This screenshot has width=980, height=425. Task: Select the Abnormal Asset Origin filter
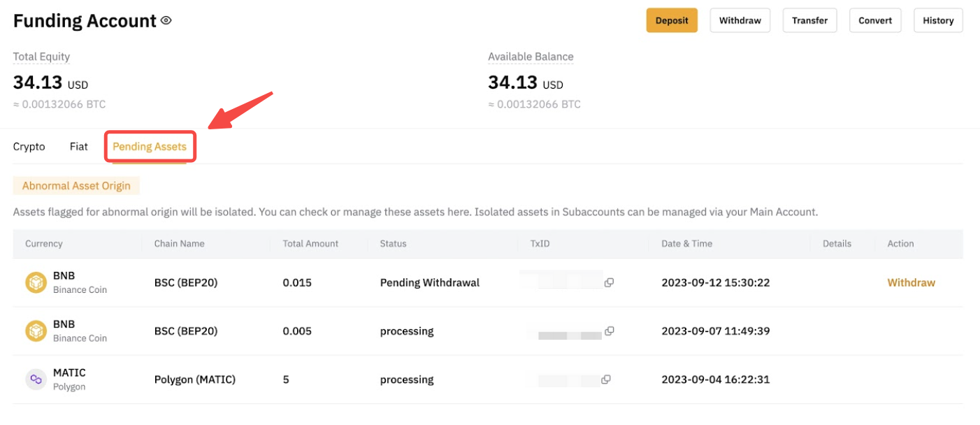[x=76, y=186]
